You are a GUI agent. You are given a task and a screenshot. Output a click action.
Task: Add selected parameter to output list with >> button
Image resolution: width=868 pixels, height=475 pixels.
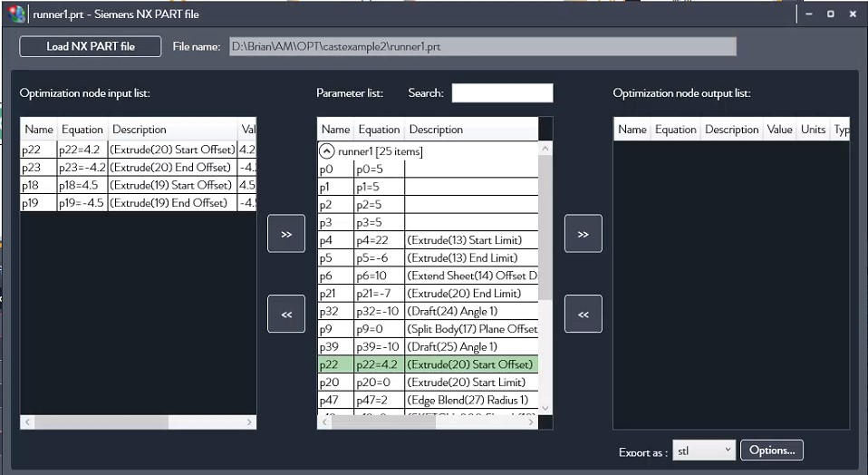coord(583,234)
